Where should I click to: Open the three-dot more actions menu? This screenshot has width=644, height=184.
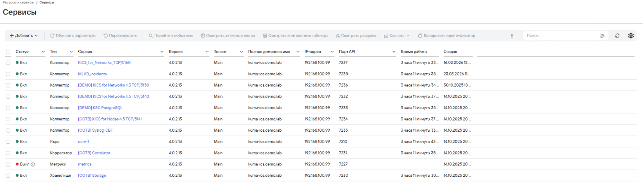coord(512,36)
